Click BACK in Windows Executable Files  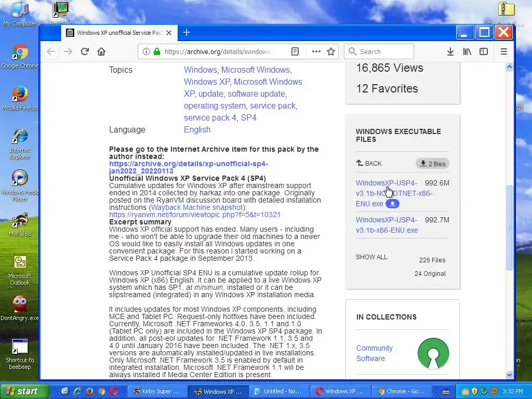tap(369, 163)
